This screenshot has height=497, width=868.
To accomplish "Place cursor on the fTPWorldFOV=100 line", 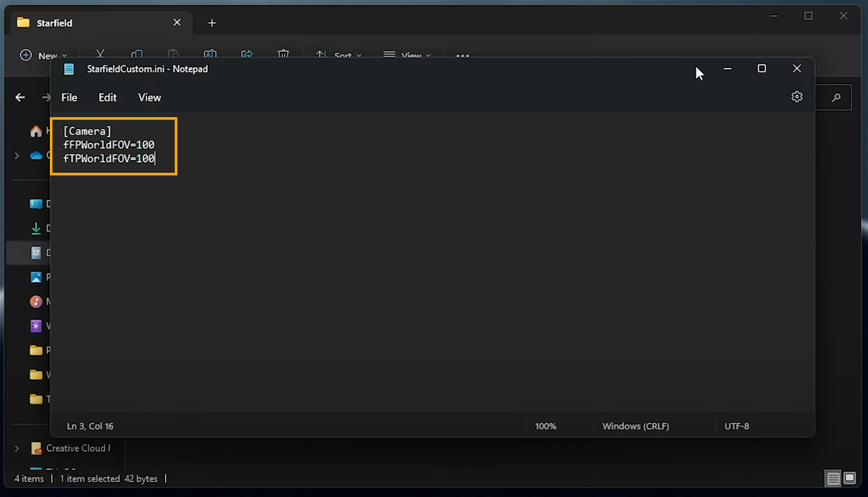I will click(x=109, y=159).
